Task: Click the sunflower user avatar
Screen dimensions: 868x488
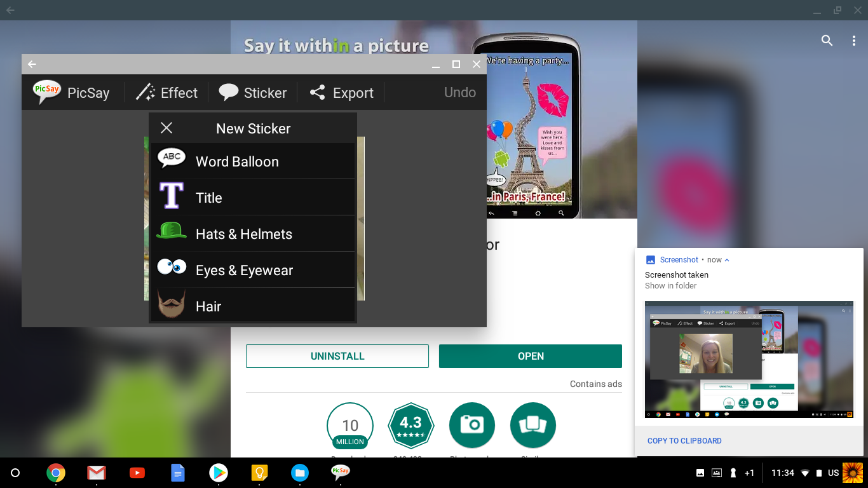Action: [853, 473]
